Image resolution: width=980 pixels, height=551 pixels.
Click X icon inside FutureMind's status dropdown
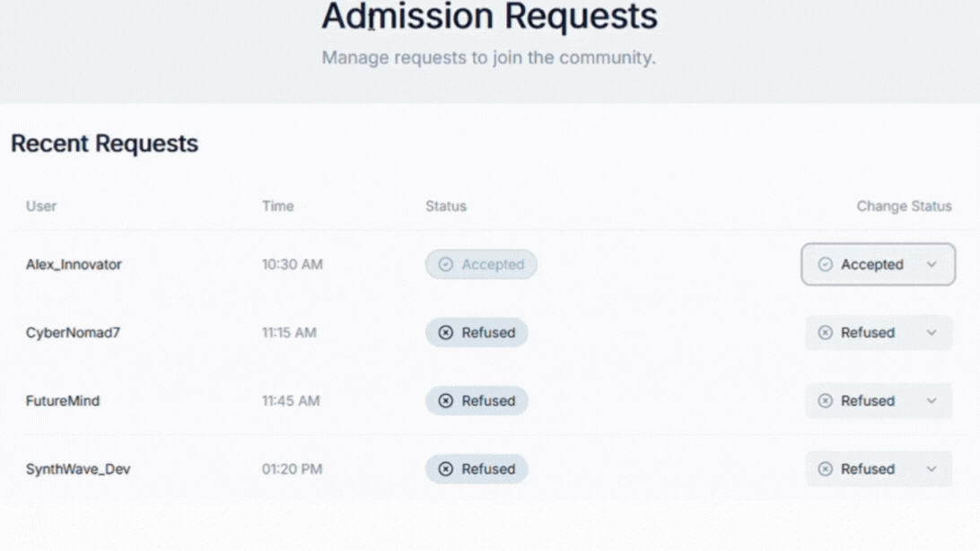coord(825,400)
